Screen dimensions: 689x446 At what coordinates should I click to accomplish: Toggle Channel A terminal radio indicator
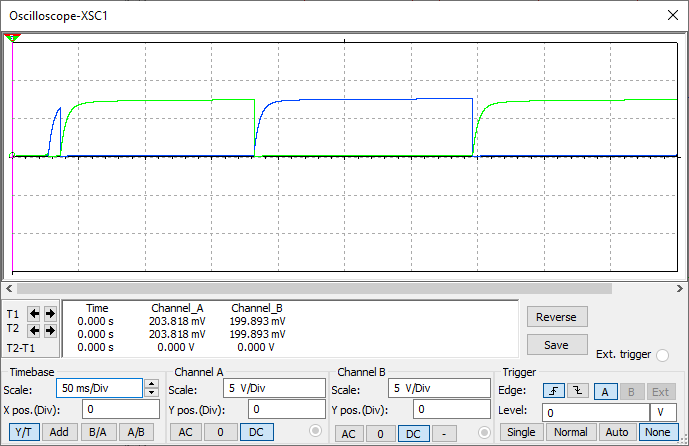(315, 431)
